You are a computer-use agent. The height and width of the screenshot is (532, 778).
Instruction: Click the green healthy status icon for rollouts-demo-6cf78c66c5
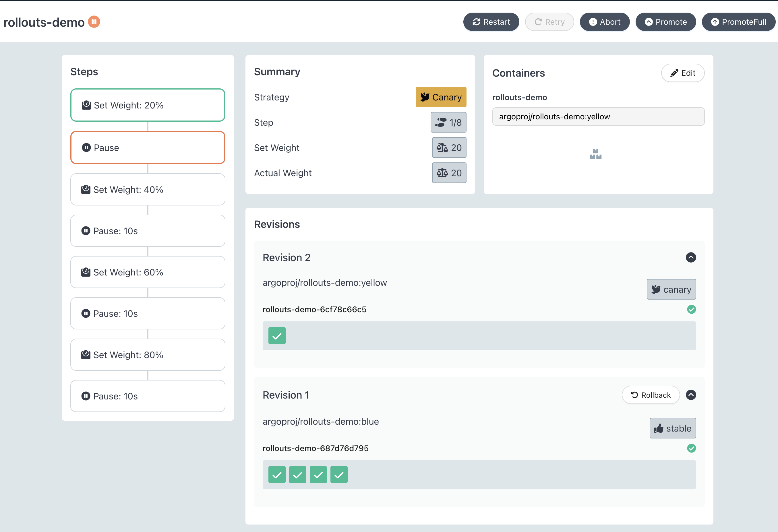(x=691, y=309)
